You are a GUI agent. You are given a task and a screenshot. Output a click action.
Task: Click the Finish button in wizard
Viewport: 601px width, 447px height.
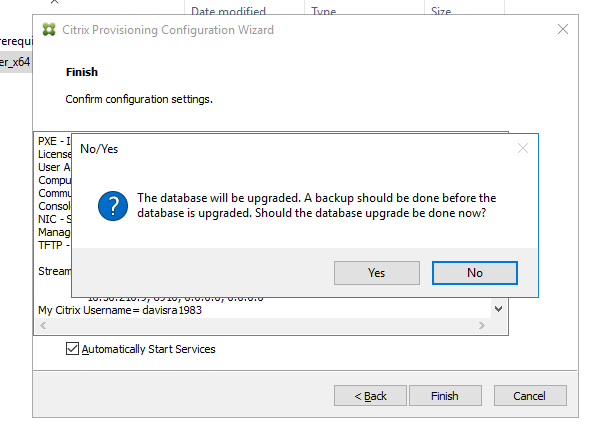point(445,396)
